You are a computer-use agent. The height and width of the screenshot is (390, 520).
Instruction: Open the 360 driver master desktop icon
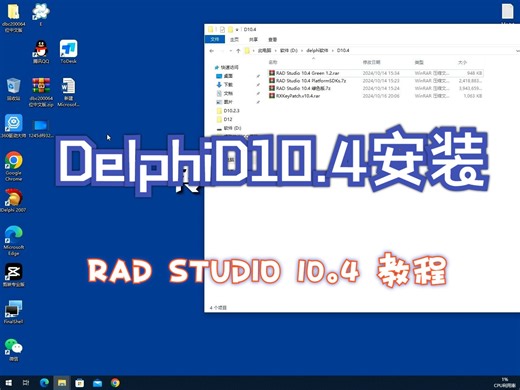(x=14, y=126)
